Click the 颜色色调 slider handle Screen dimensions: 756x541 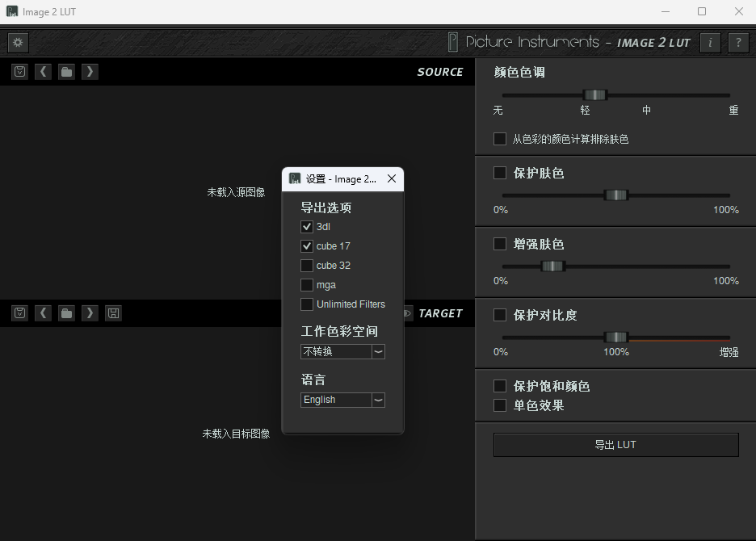(595, 94)
